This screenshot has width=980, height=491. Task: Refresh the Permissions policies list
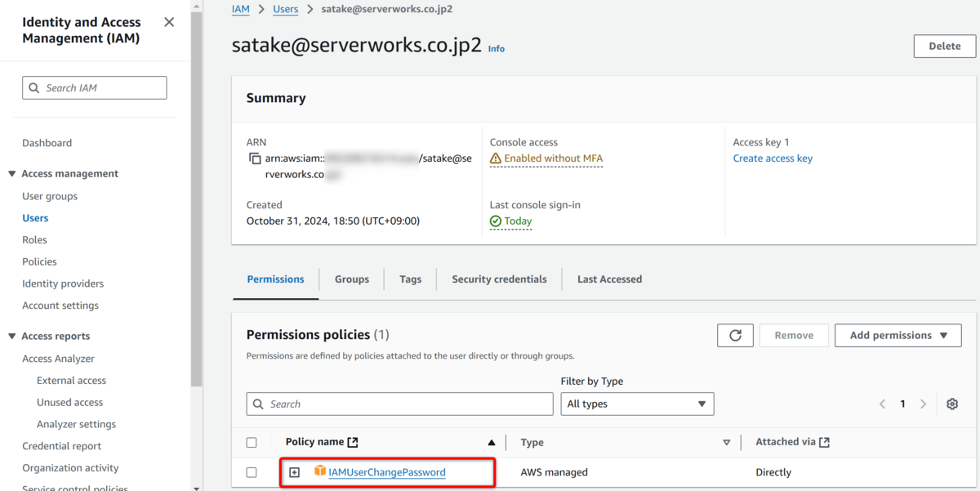pos(735,335)
